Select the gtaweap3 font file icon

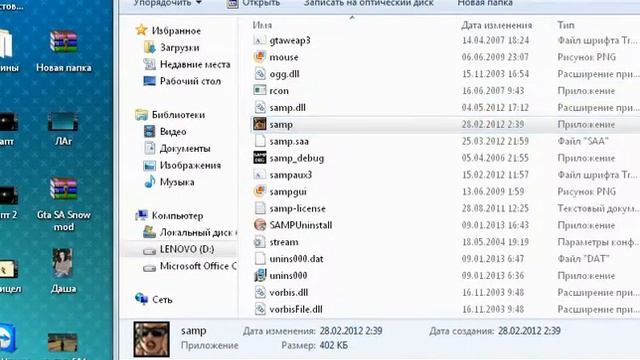pos(260,40)
